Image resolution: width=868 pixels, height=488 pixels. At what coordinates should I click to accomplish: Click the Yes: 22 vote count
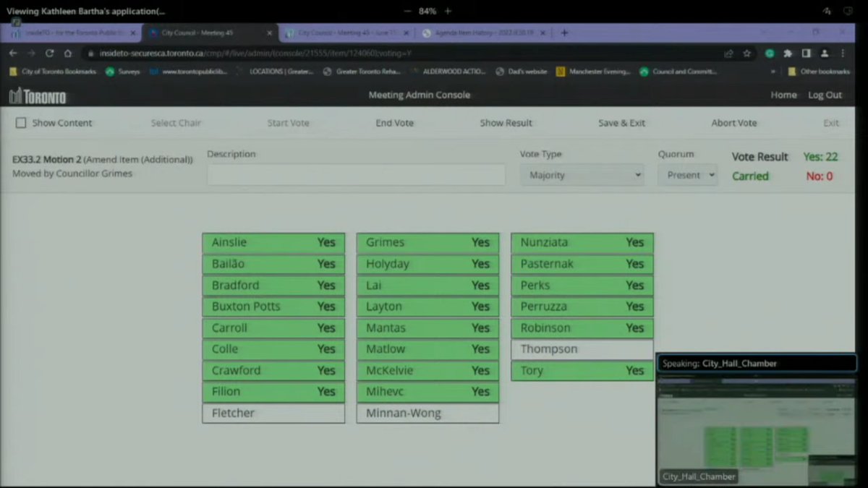(x=820, y=157)
